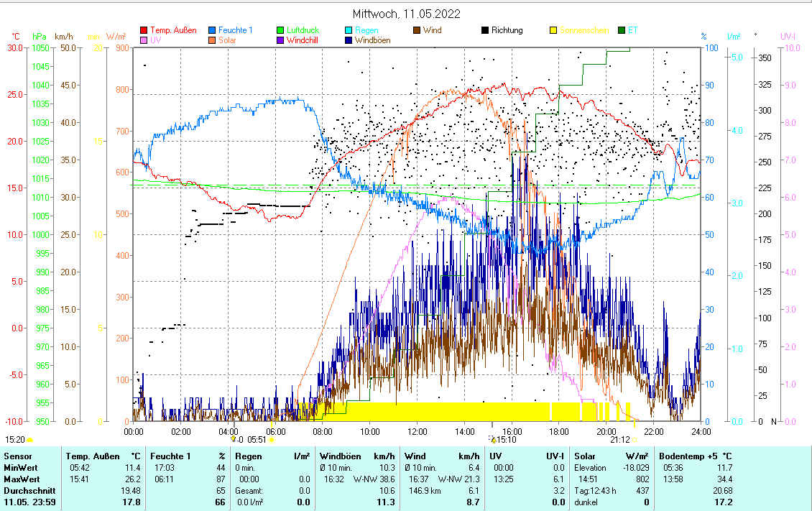Screen dimensions: 812x511
Task: Click the Windböen legend label
Action: pos(372,40)
